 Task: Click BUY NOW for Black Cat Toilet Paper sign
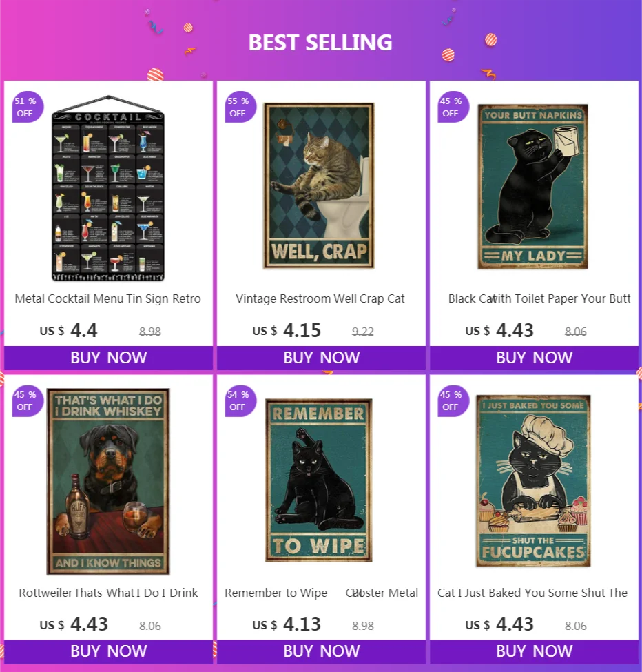[x=534, y=358]
